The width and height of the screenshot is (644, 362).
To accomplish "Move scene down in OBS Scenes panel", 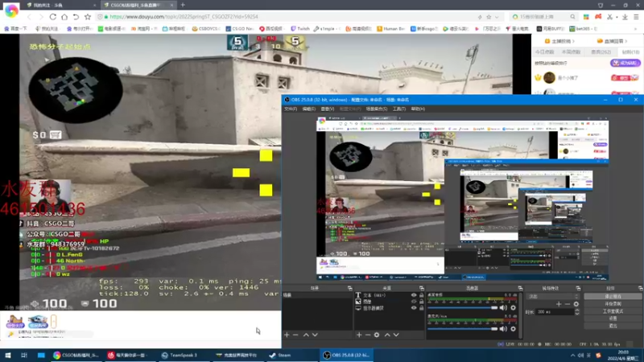I will point(315,335).
